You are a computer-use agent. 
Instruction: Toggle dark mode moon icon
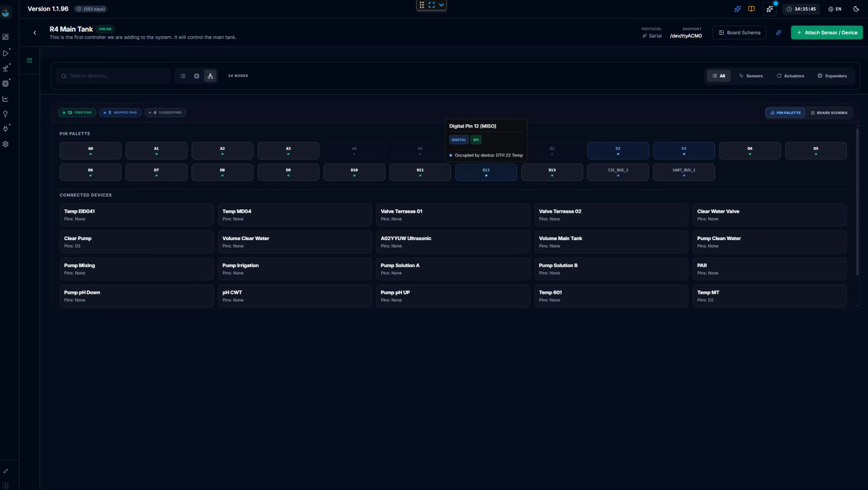coord(856,9)
